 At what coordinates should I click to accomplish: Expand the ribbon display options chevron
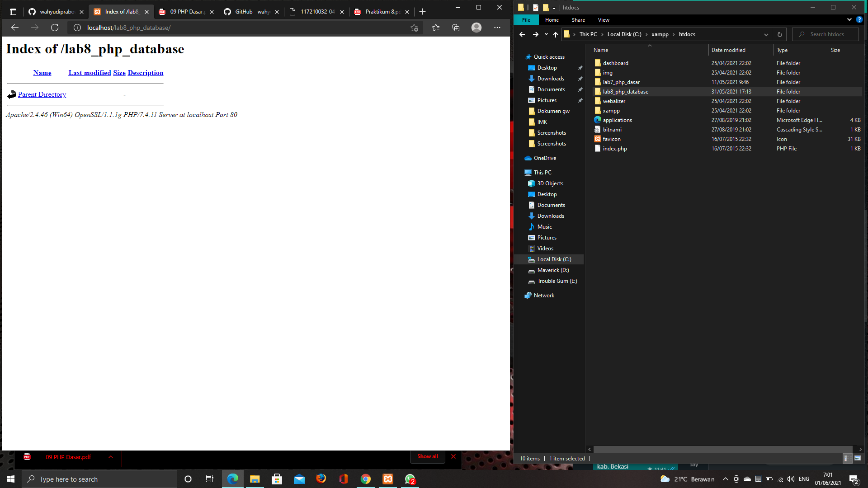(x=849, y=20)
